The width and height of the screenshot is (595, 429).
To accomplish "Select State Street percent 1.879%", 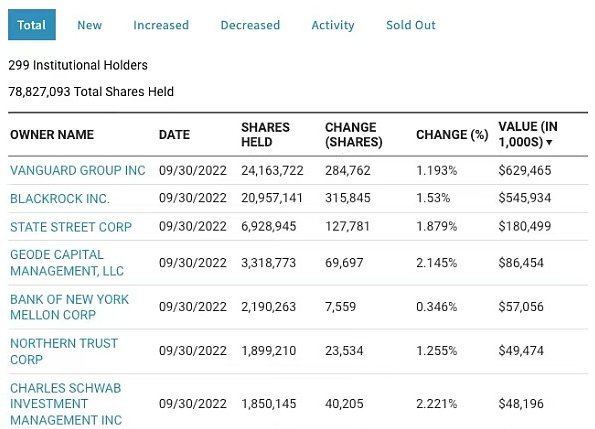I will pos(436,226).
